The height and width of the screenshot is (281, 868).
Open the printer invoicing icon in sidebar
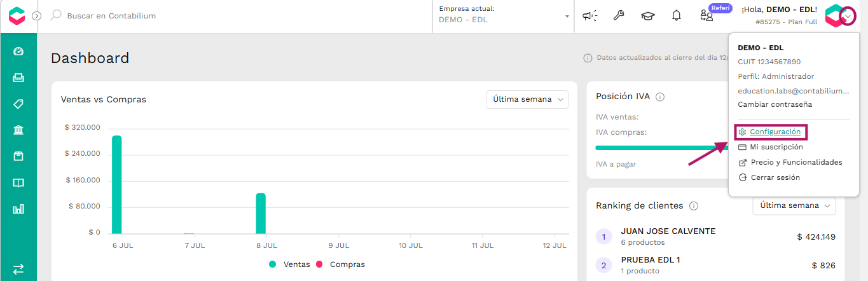(18, 78)
